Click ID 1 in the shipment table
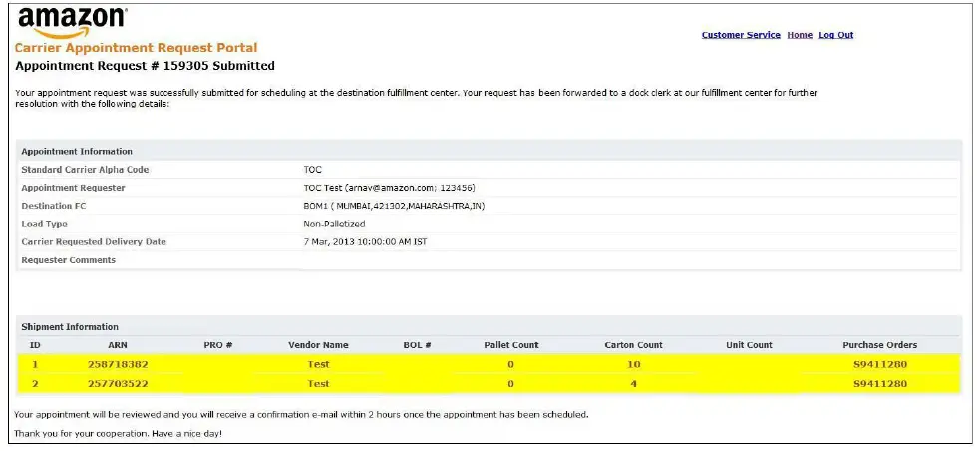 pyautogui.click(x=35, y=364)
